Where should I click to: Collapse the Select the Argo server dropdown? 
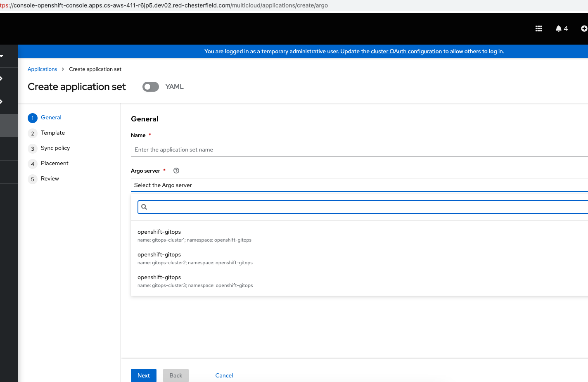pyautogui.click(x=359, y=185)
